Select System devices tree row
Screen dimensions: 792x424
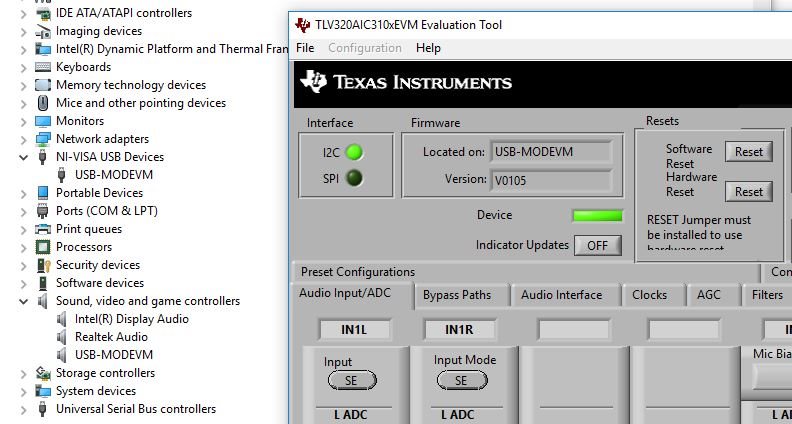click(86, 391)
